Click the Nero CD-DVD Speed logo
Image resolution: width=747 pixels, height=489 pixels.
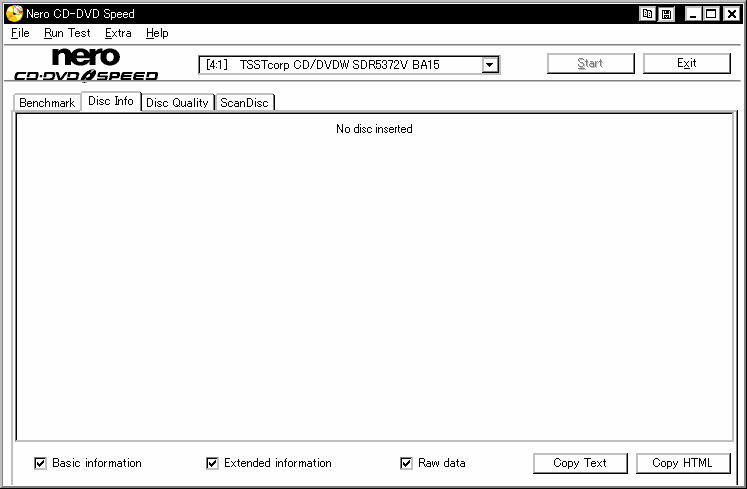click(x=86, y=64)
